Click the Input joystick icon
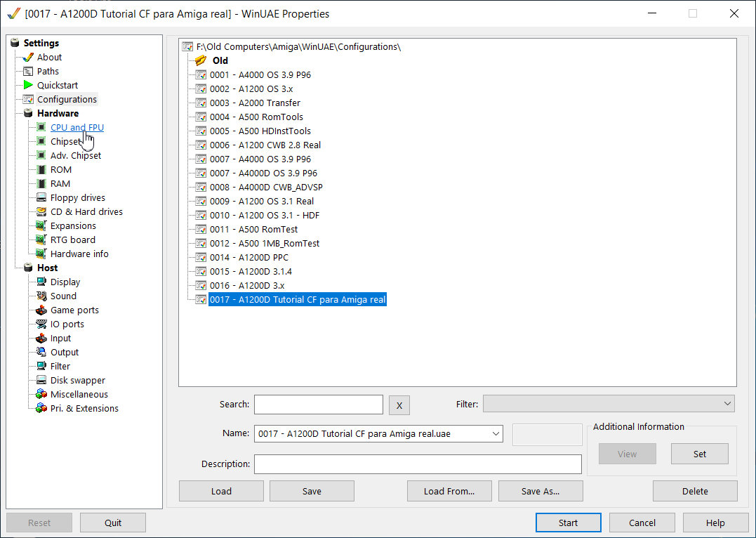The height and width of the screenshot is (538, 756). click(41, 338)
